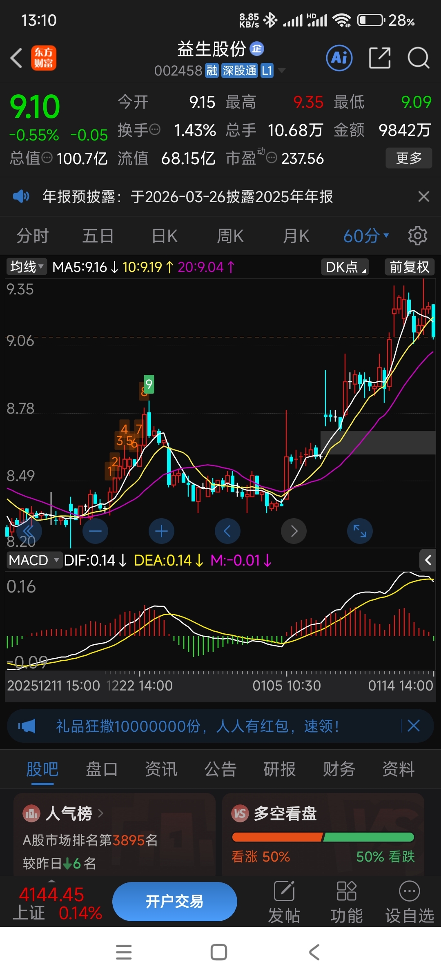This screenshot has height=980, width=441.
Task: Tap the L1 quote level badge
Action: click(267, 71)
